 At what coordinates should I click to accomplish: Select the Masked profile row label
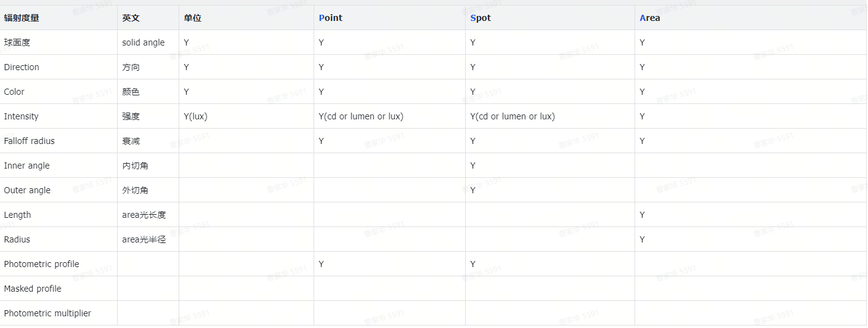coord(33,289)
